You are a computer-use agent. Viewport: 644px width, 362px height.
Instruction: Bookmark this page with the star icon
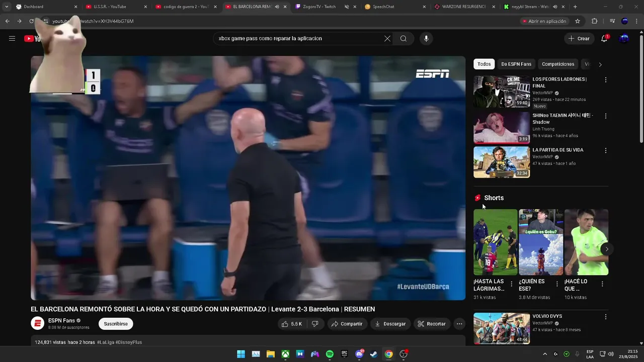578,21
